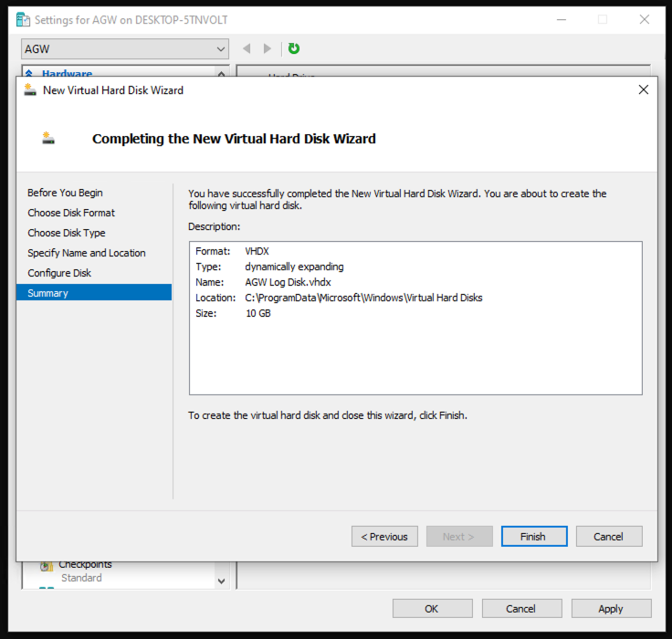Click inside the Description summary box
Image resolution: width=672 pixels, height=639 pixels.
[415, 356]
